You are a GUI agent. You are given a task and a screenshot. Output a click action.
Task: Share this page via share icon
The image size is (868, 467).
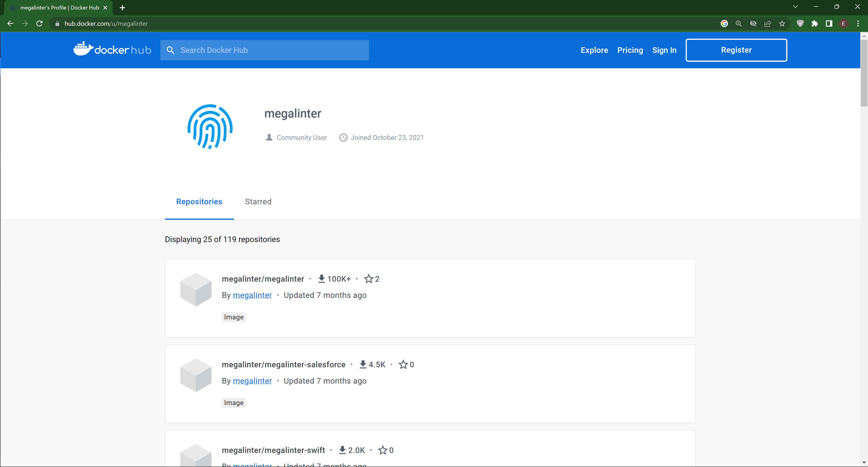pos(768,24)
